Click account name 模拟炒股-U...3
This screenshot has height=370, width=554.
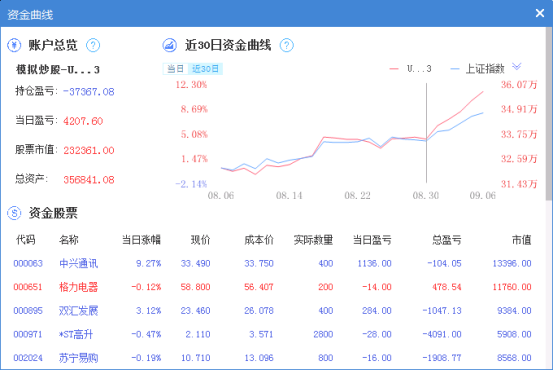58,70
